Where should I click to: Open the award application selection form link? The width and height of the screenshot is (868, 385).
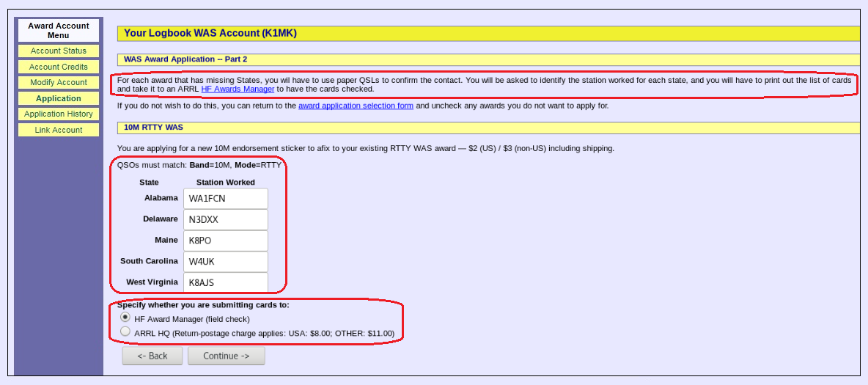(x=356, y=106)
